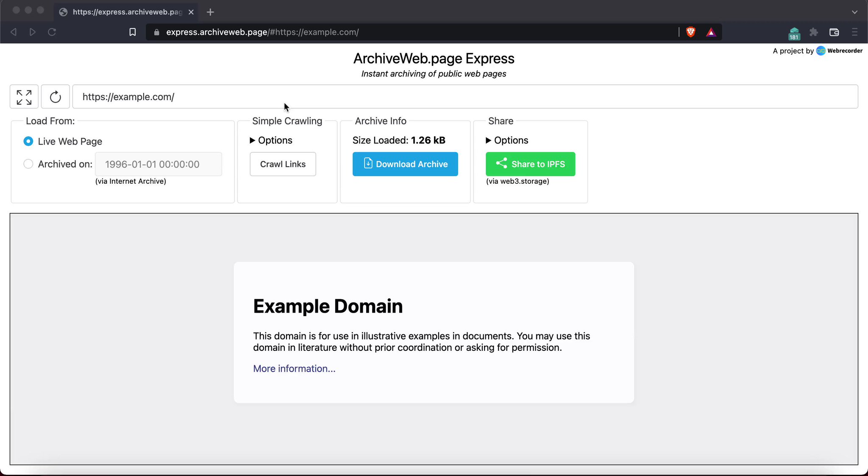
Task: Click inside the archive date field showing 1996-01-01
Action: tap(159, 164)
